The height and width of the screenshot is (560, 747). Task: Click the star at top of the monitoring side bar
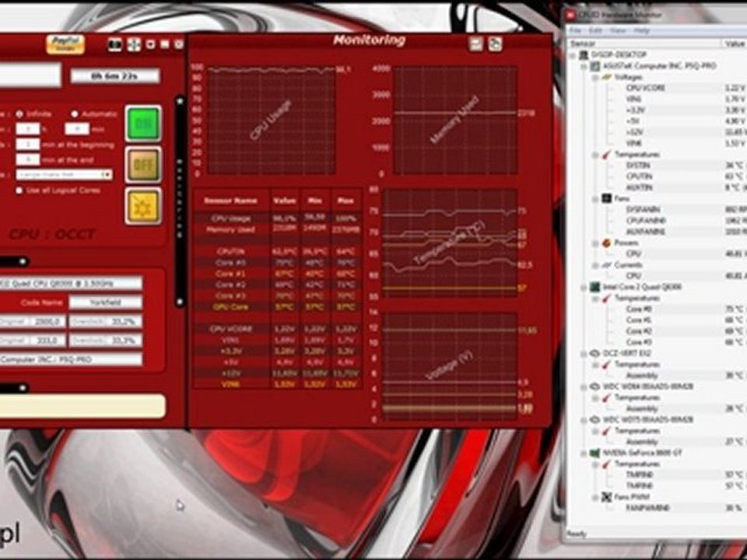180,101
